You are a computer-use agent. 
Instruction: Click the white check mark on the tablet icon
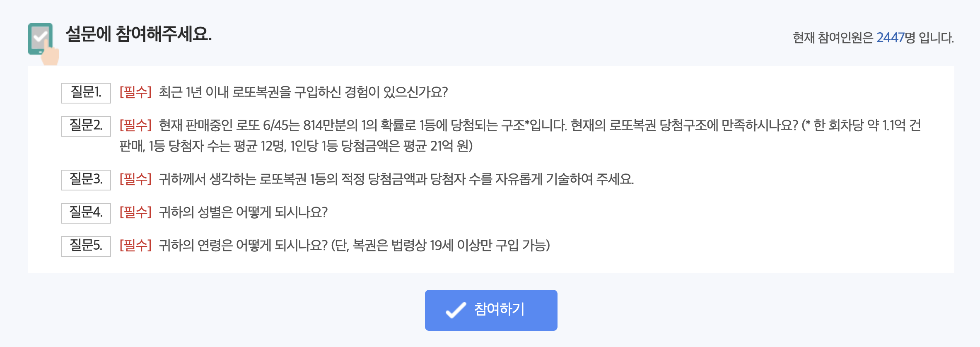(x=40, y=36)
